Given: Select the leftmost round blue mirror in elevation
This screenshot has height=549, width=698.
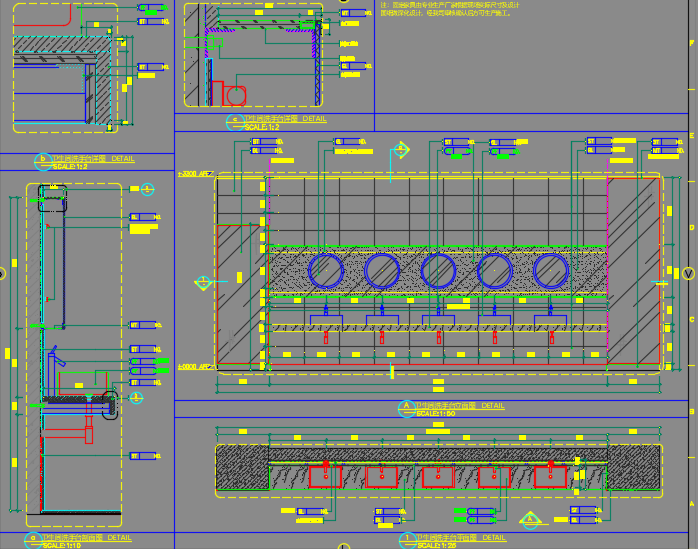Looking at the screenshot, I should tap(326, 271).
